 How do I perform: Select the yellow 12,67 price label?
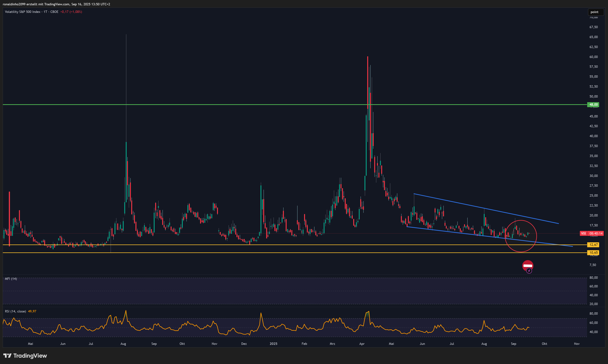(x=593, y=245)
